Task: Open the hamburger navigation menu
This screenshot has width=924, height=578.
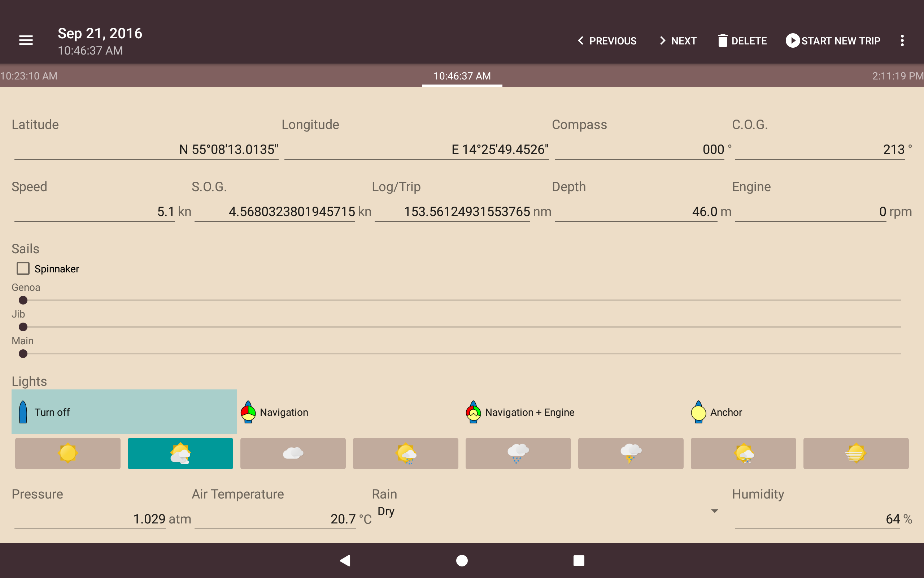Action: [x=26, y=40]
